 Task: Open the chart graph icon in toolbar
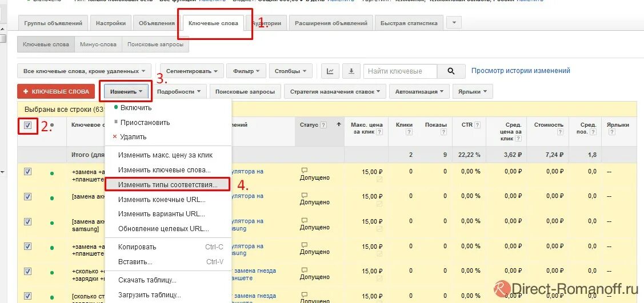tap(330, 71)
